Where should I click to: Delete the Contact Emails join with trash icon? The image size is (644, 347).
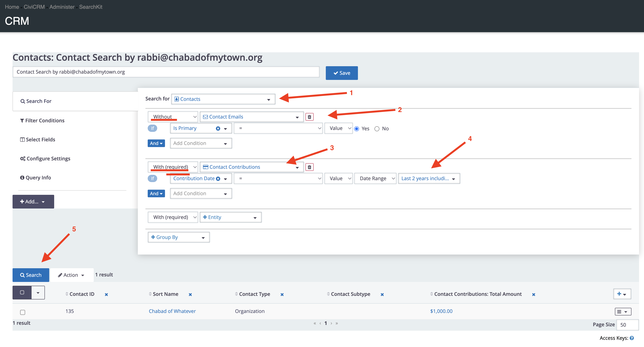(x=309, y=117)
